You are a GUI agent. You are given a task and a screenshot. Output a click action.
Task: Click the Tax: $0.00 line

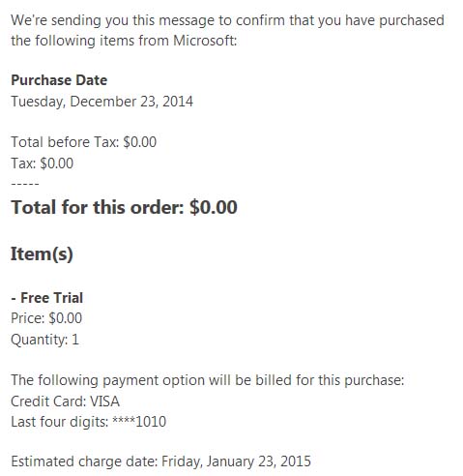coord(43,164)
